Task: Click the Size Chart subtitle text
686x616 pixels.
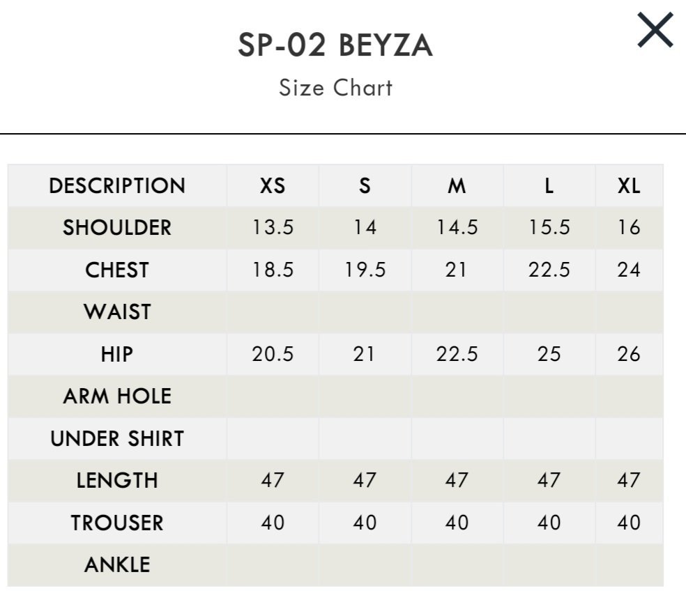Action: (x=336, y=87)
